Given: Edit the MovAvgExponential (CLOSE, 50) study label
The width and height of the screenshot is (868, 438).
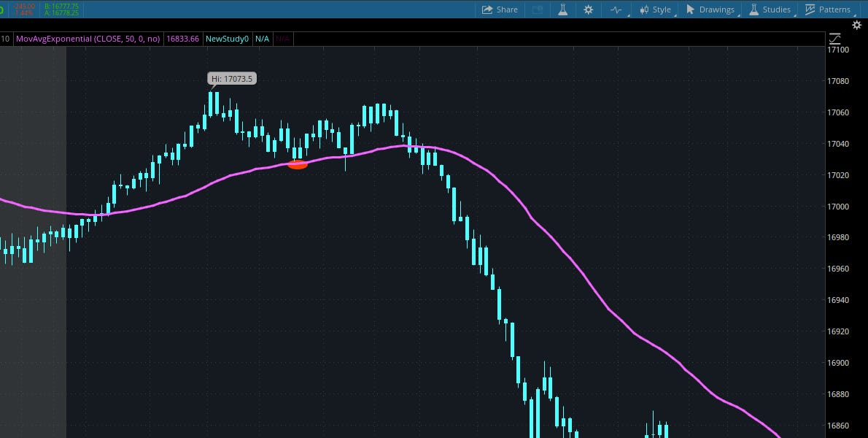Looking at the screenshot, I should click(x=88, y=39).
